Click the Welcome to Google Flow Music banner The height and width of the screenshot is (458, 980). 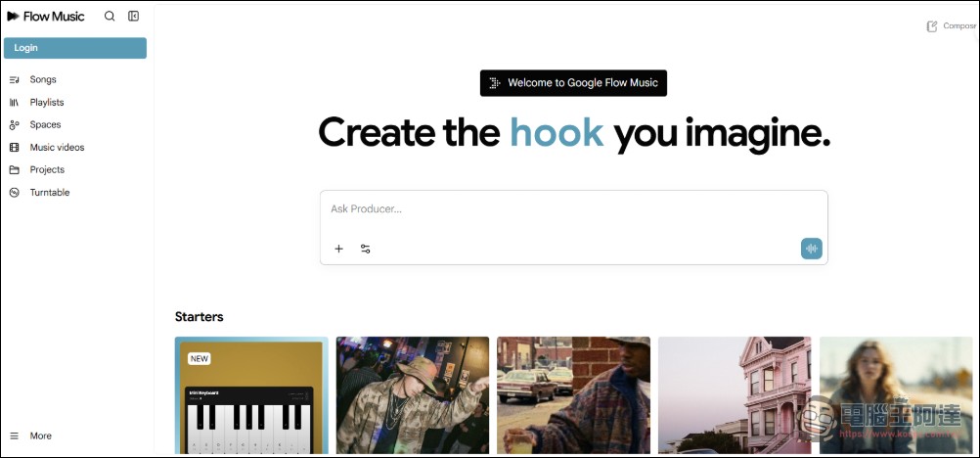pyautogui.click(x=573, y=82)
